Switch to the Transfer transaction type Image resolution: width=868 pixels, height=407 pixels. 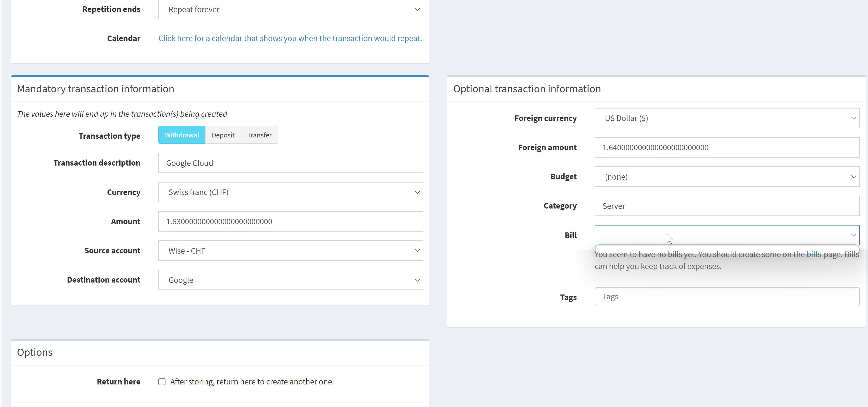point(259,135)
